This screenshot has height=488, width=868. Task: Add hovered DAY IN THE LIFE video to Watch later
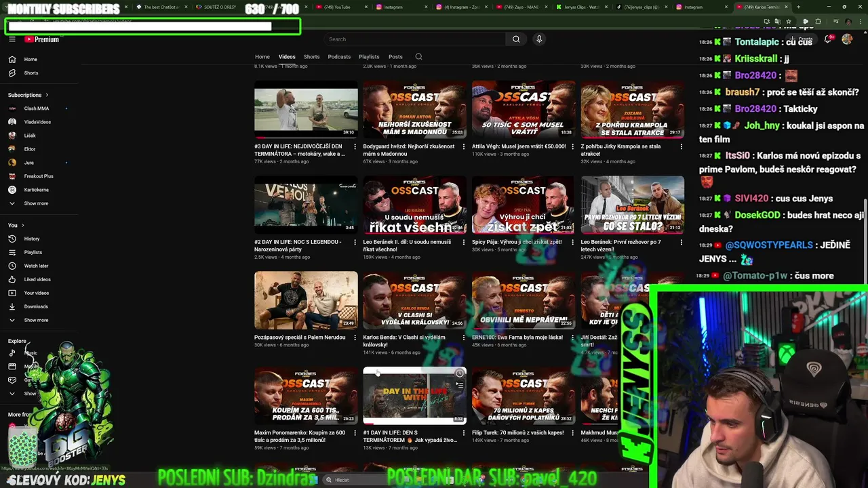[x=459, y=373]
